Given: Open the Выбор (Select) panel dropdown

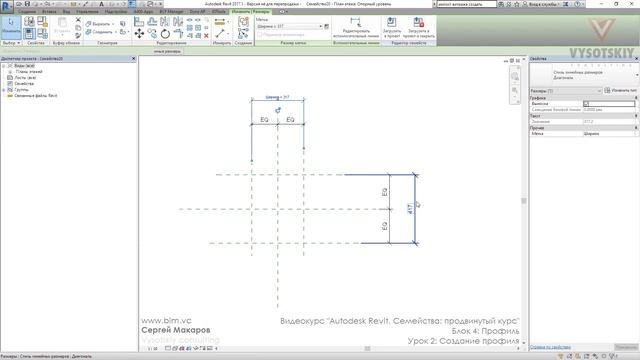Looking at the screenshot, I should pyautogui.click(x=11, y=42).
